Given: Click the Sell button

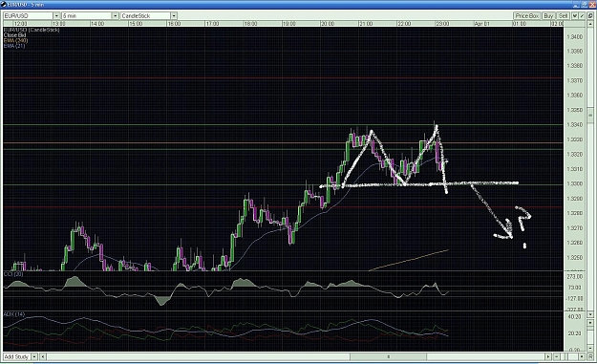Looking at the screenshot, I should [563, 16].
